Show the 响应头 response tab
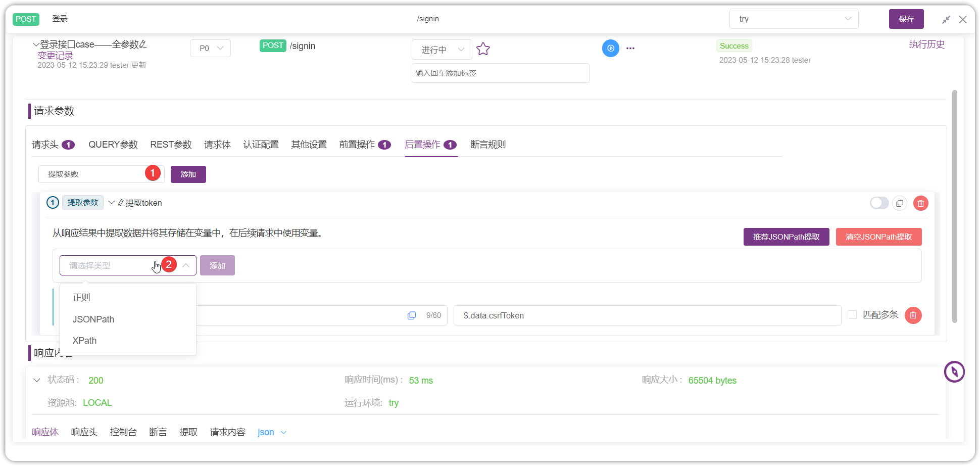Image resolution: width=980 pixels, height=466 pixels. [84, 432]
